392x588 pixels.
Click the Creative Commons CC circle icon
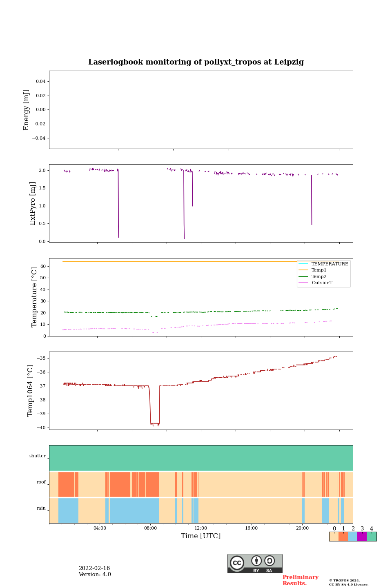click(237, 563)
